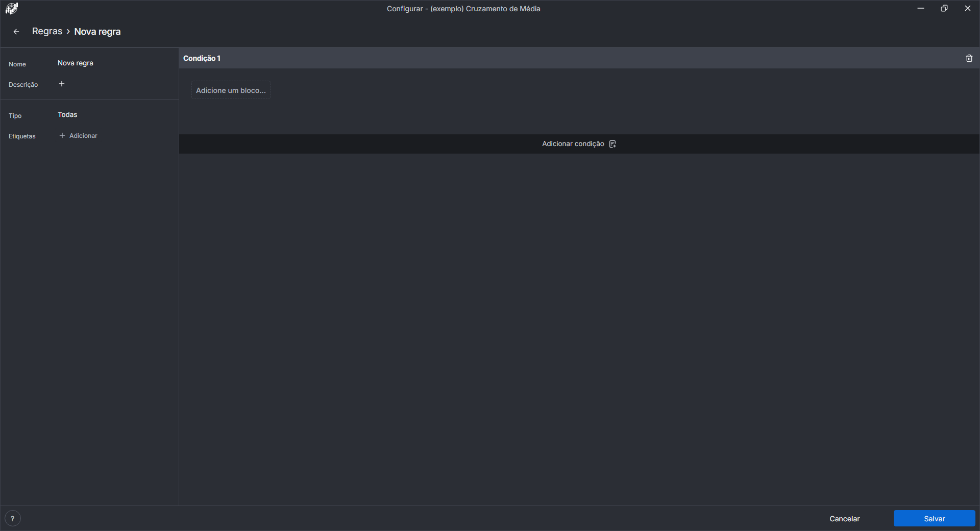Click the plus icon beside Etiquetas
The width and height of the screenshot is (980, 531).
tap(62, 135)
